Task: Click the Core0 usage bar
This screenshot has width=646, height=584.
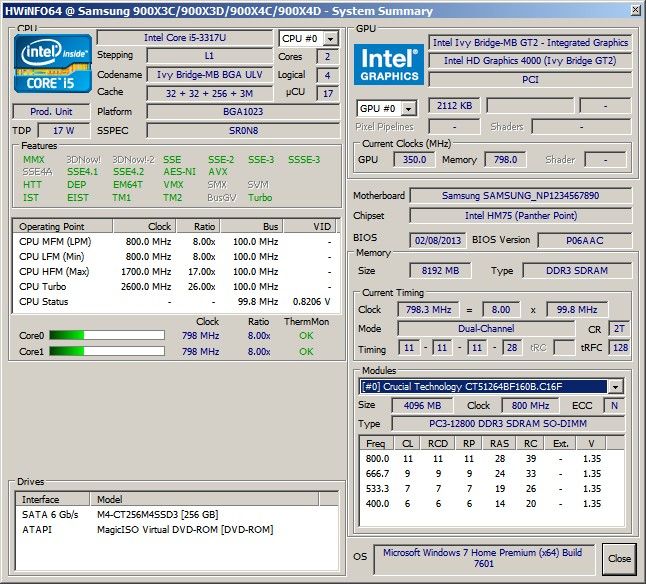Action: (107, 335)
